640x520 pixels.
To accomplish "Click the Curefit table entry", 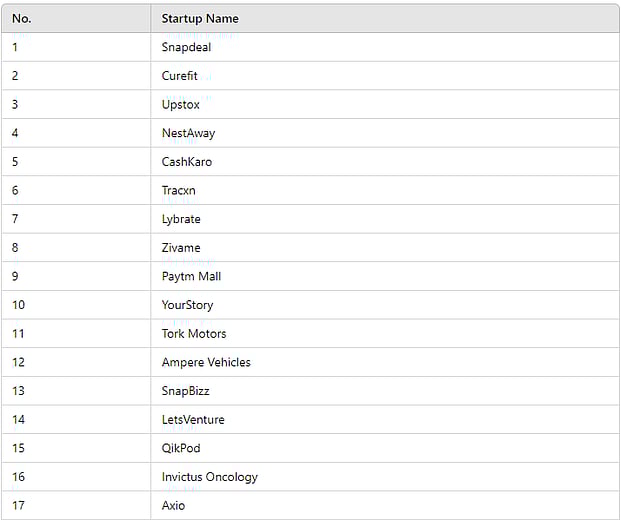I will pos(180,76).
